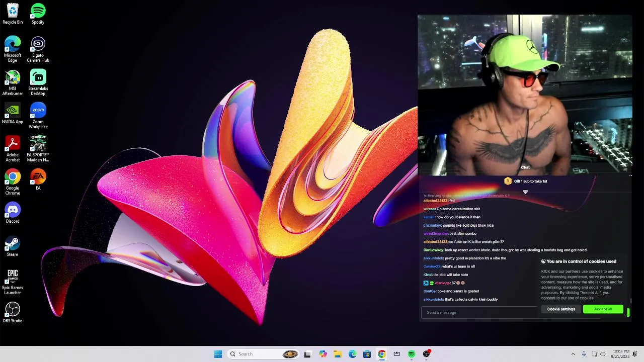Launch Copilot from the taskbar
The width and height of the screenshot is (644, 362).
click(323, 354)
